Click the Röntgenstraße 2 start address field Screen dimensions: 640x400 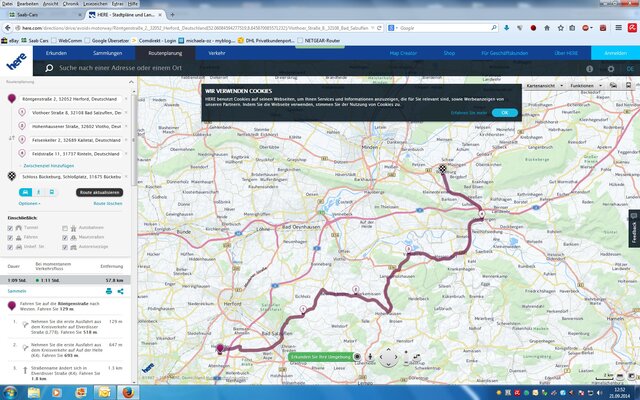click(x=71, y=99)
